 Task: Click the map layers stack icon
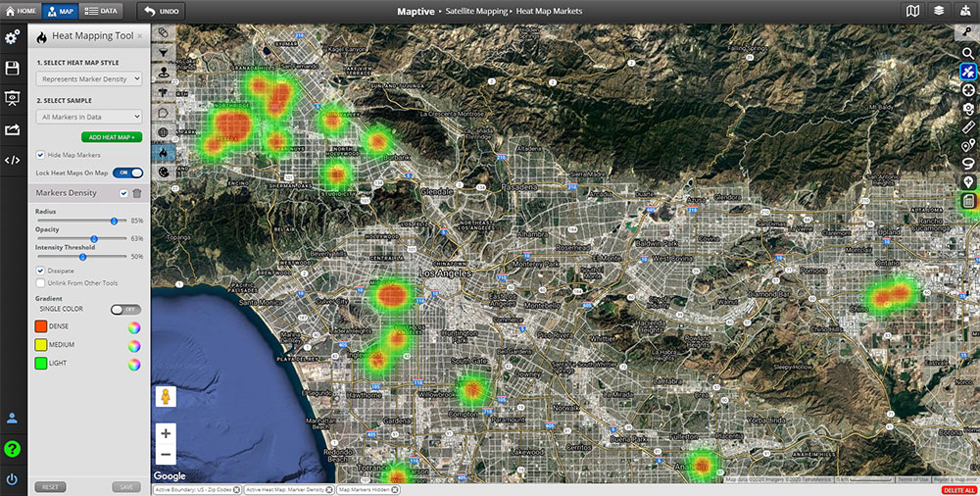click(x=940, y=11)
